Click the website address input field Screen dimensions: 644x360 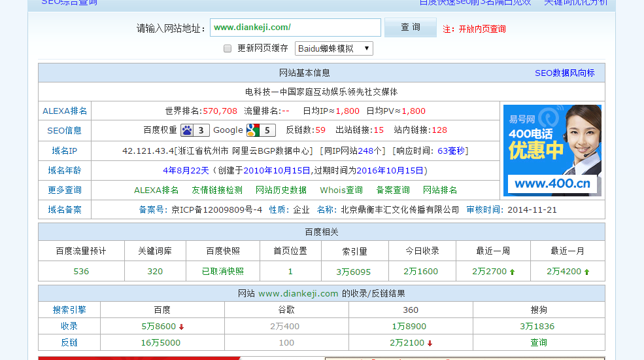tap(296, 27)
